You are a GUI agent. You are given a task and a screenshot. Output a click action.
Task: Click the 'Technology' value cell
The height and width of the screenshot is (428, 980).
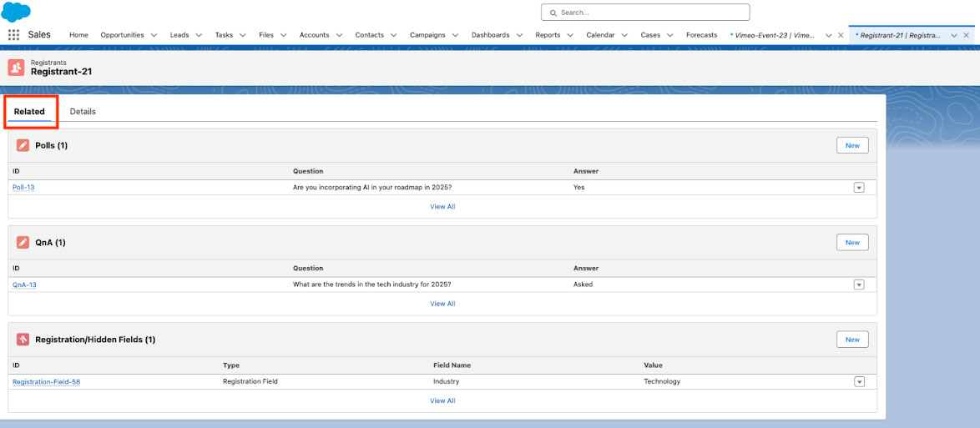662,381
